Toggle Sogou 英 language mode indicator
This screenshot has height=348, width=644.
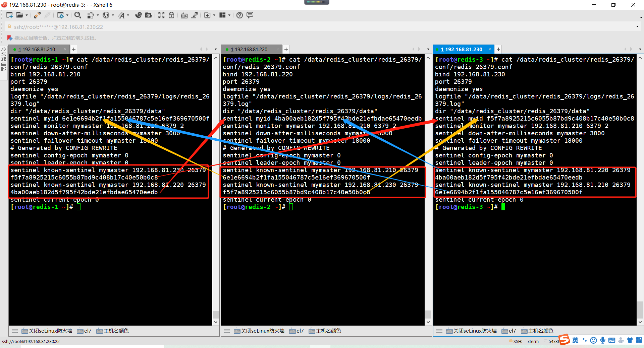tap(576, 340)
